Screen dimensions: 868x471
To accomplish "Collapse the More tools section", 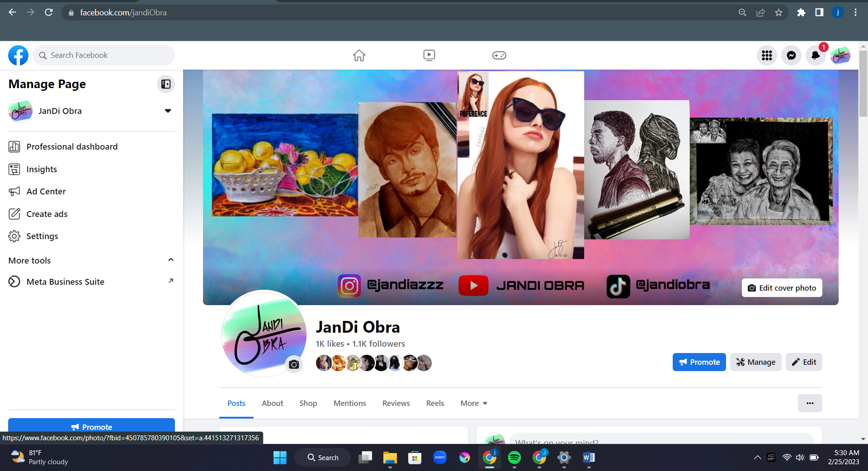I will click(171, 260).
